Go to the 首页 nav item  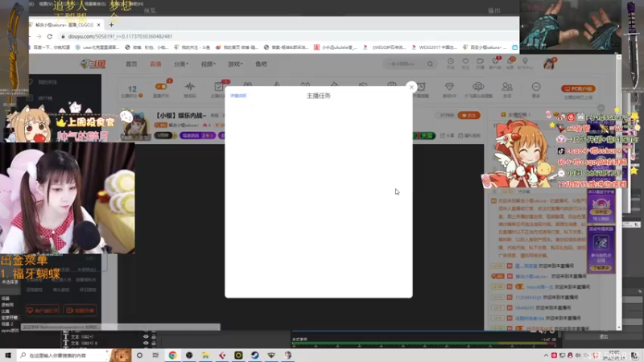pyautogui.click(x=131, y=64)
